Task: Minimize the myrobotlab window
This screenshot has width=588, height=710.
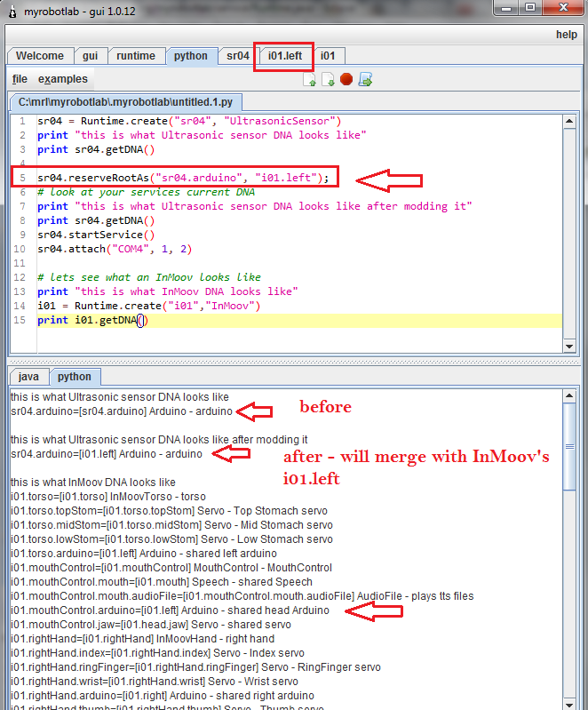Action: click(x=506, y=7)
